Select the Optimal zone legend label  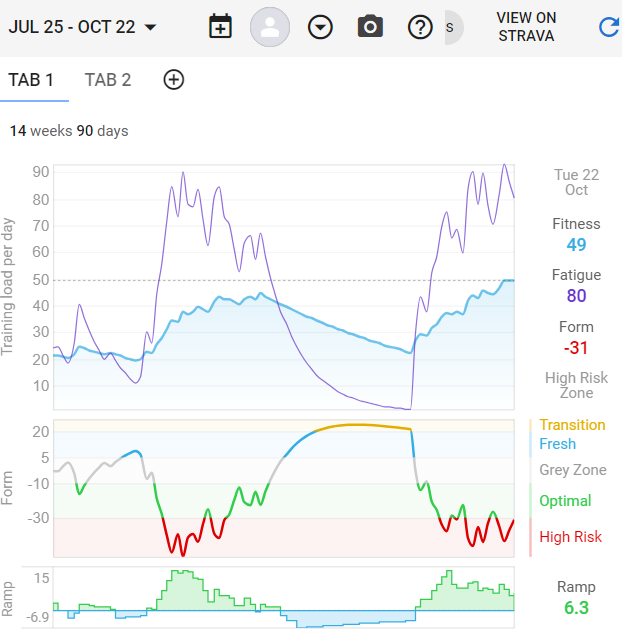tap(565, 501)
